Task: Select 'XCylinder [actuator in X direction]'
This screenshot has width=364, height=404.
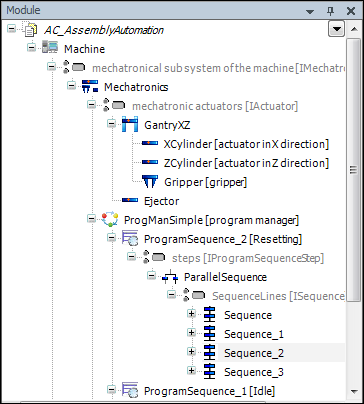Action: point(246,144)
